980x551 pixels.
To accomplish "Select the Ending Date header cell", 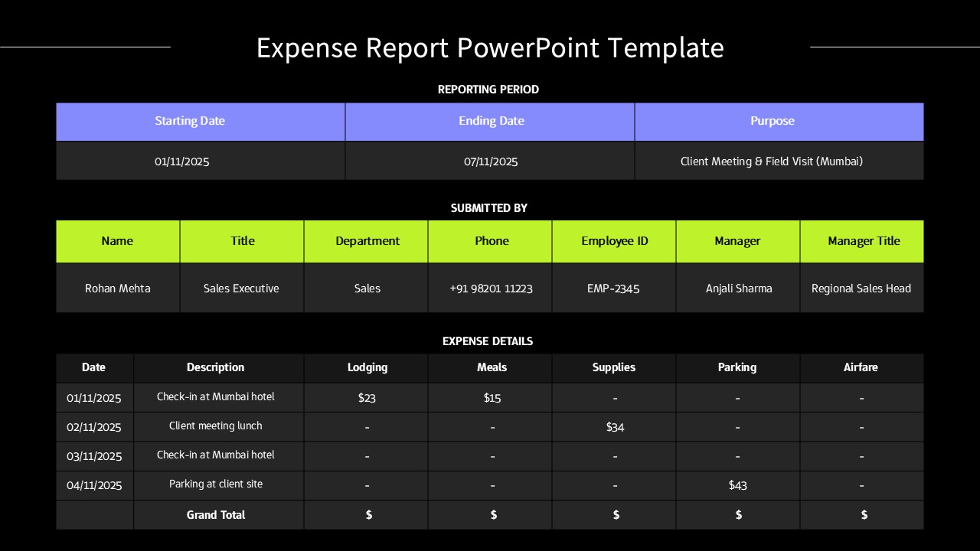I will coord(491,121).
